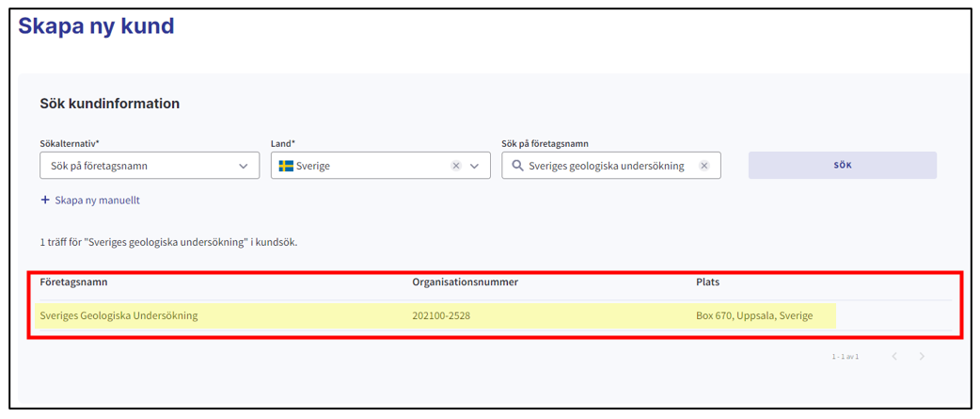
Task: Go to the next results page arrow
Action: pyautogui.click(x=922, y=357)
